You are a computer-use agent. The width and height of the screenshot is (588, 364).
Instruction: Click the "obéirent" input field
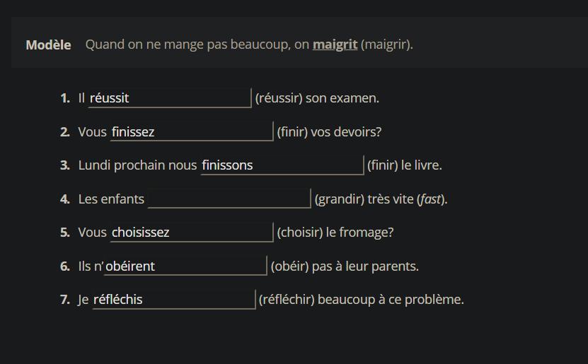[185, 266]
